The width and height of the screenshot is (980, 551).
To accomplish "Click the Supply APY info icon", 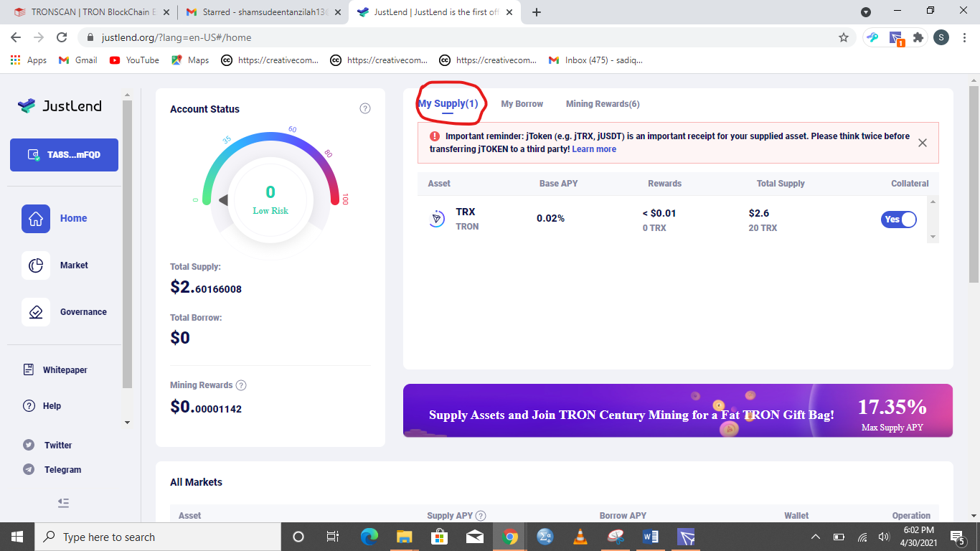I will pos(481,516).
